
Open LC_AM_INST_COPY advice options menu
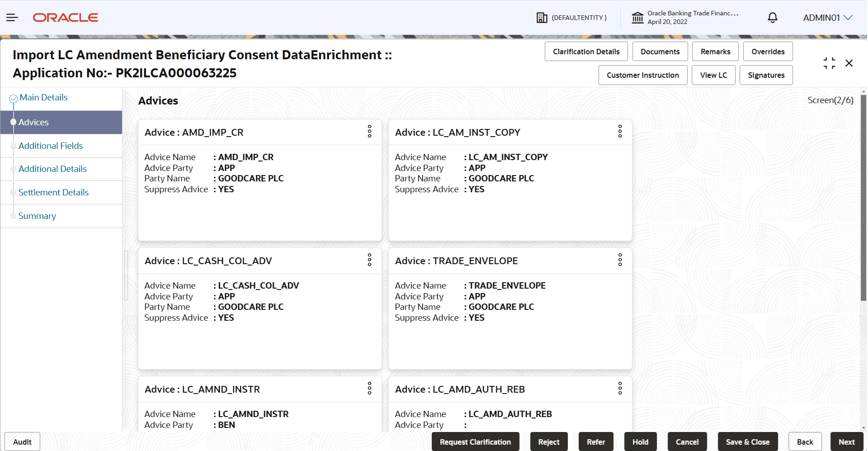pos(620,132)
